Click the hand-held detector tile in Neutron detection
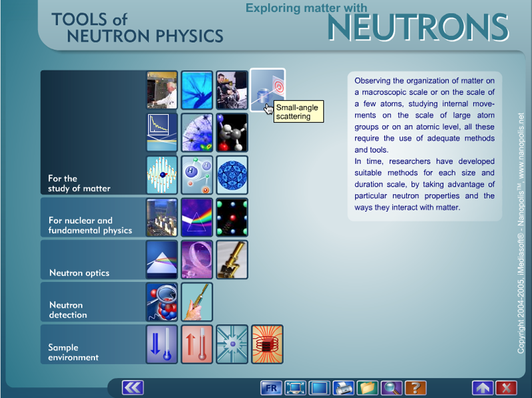This screenshot has height=398, width=532. (x=197, y=302)
